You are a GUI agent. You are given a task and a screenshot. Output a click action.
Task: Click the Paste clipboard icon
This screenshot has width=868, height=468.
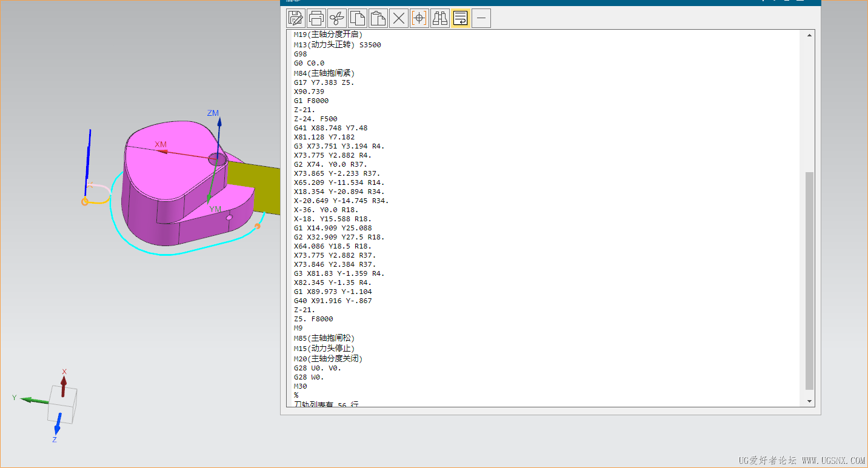[378, 18]
